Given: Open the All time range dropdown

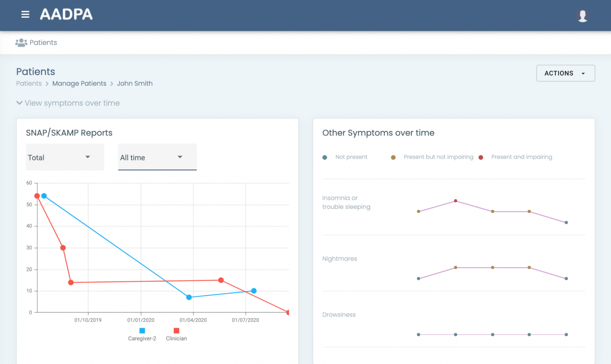Looking at the screenshot, I should tap(157, 157).
